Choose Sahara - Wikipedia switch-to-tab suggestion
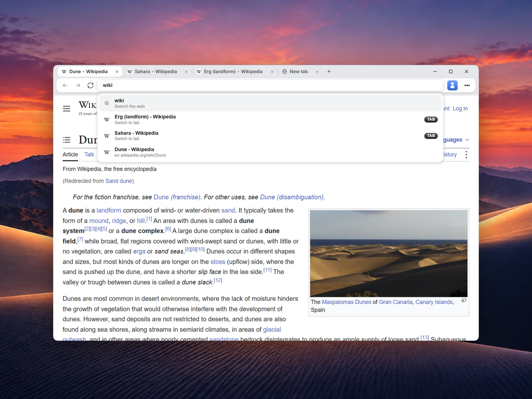Screen dimensions: 532x399 point(270,136)
